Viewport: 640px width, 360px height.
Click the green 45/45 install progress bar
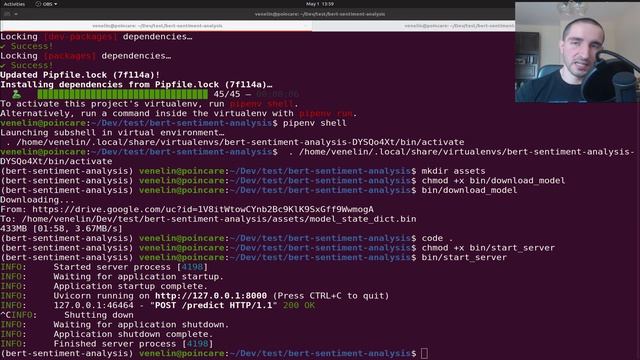[x=122, y=94]
